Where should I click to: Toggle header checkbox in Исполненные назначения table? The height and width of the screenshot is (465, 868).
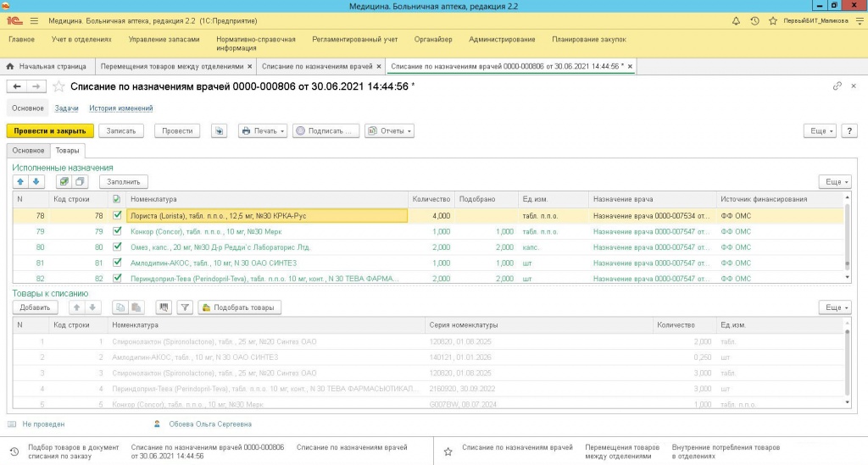[116, 199]
